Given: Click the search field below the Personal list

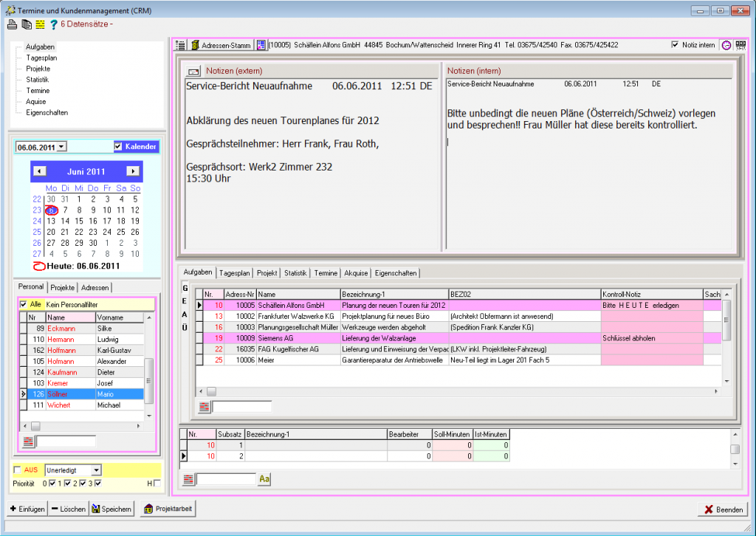Looking at the screenshot, I should pos(66,441).
